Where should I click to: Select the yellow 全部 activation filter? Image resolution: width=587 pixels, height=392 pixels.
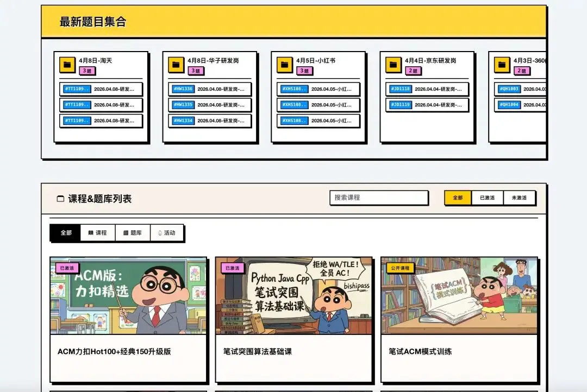(x=458, y=198)
